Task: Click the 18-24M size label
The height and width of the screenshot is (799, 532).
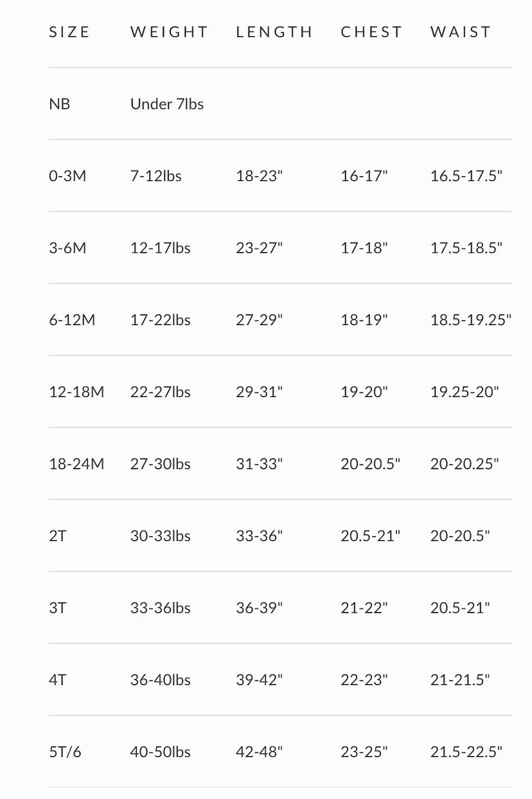Action: click(x=76, y=464)
